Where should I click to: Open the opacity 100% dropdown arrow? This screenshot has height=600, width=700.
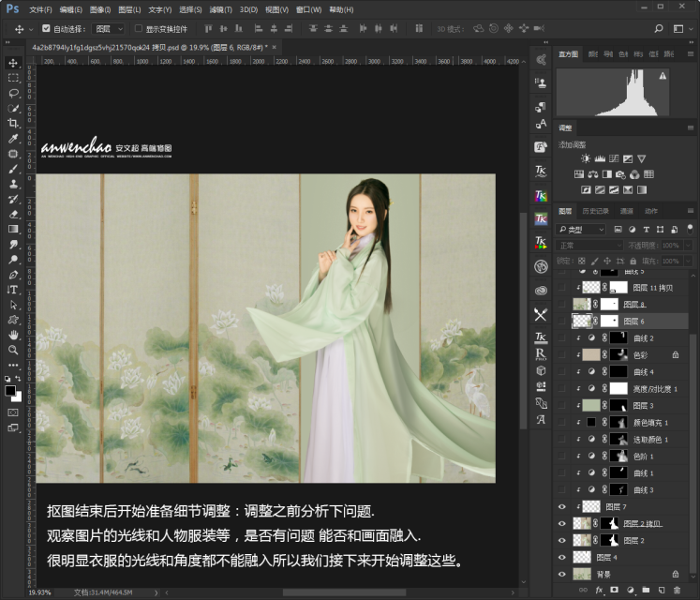[688, 246]
